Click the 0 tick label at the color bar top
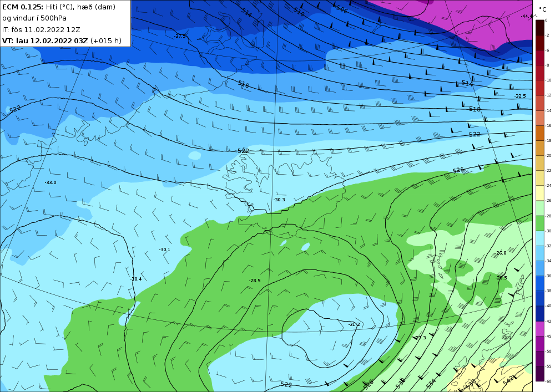The width and height of the screenshot is (555, 392). [547, 21]
